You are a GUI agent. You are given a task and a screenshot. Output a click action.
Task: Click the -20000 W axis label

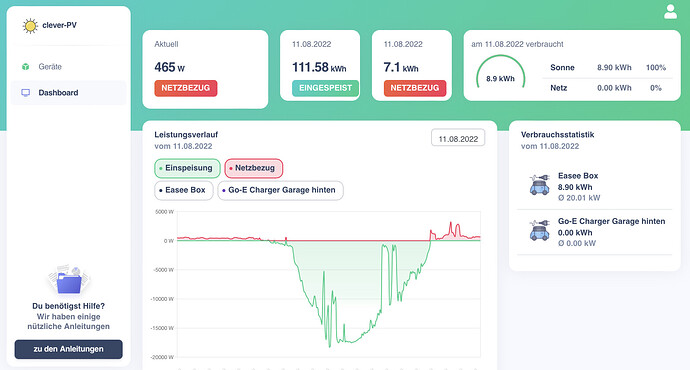[x=162, y=357]
